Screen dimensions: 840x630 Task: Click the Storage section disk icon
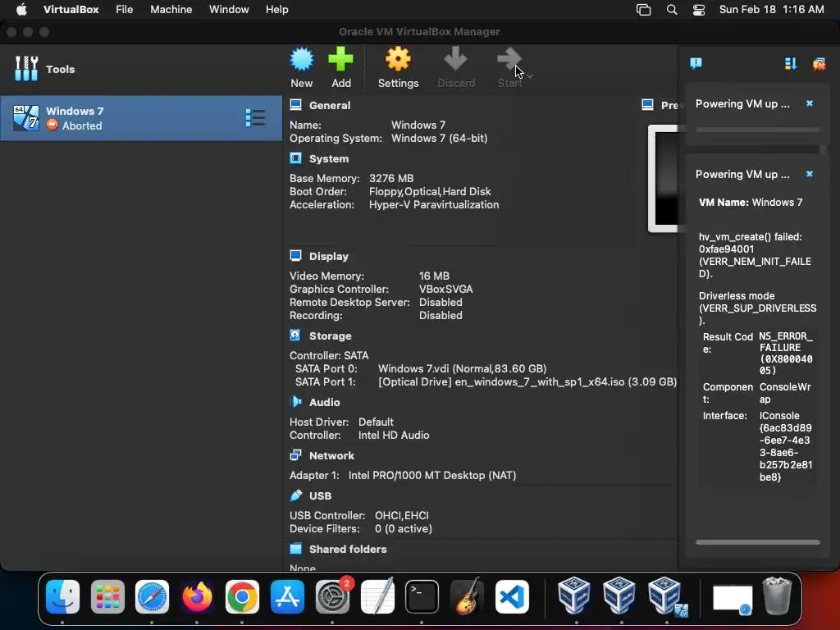(295, 336)
